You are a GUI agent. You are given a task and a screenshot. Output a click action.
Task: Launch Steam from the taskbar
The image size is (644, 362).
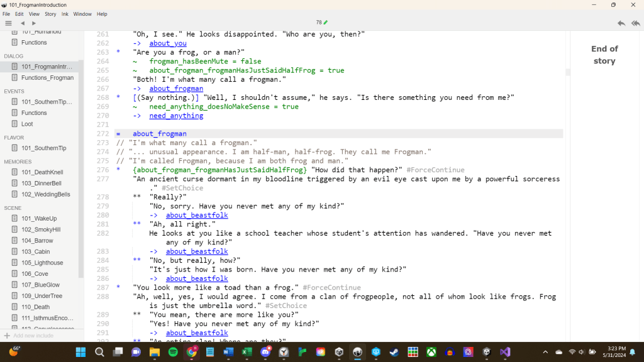(x=394, y=352)
